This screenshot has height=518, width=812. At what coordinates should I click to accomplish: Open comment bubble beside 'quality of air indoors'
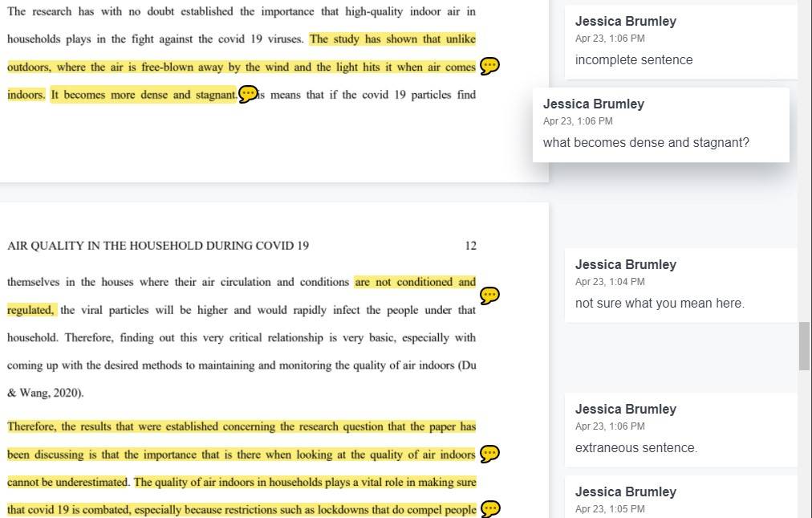pos(489,454)
